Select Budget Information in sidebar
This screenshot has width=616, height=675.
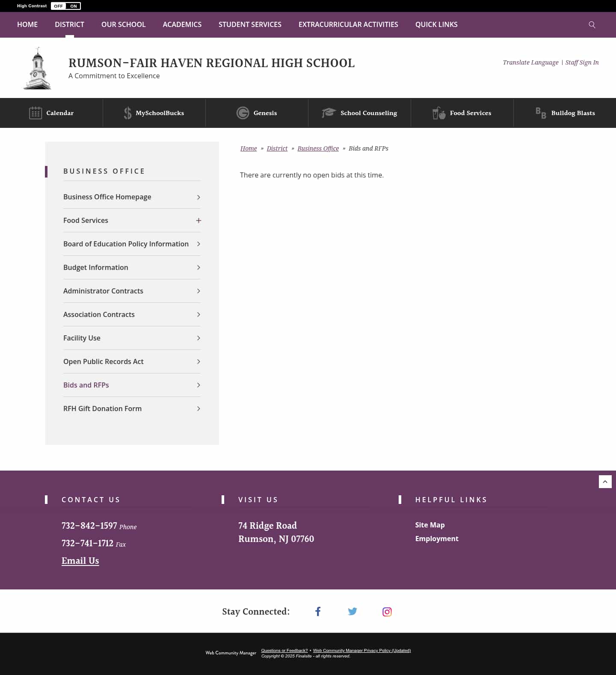96,267
